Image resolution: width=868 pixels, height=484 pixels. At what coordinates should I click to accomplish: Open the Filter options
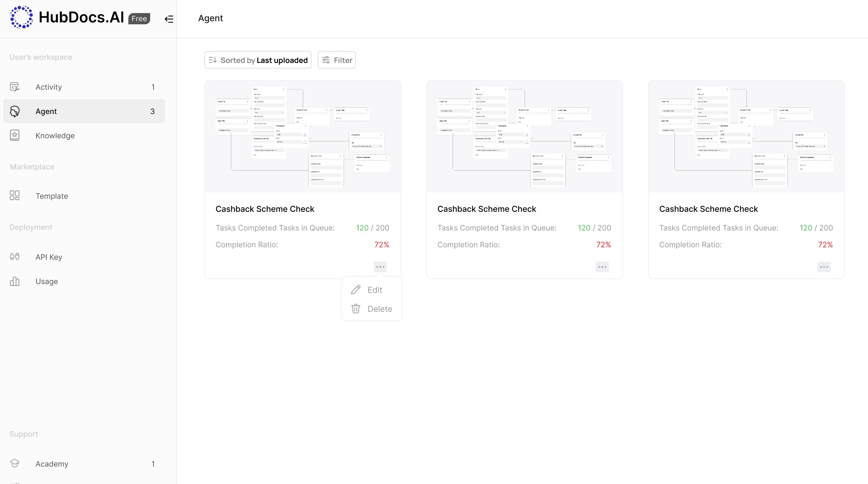coord(336,59)
